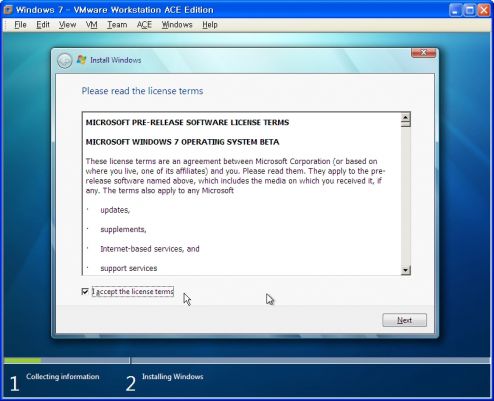Click the Internet-based services, and line
The width and height of the screenshot is (494, 401).
coord(150,249)
